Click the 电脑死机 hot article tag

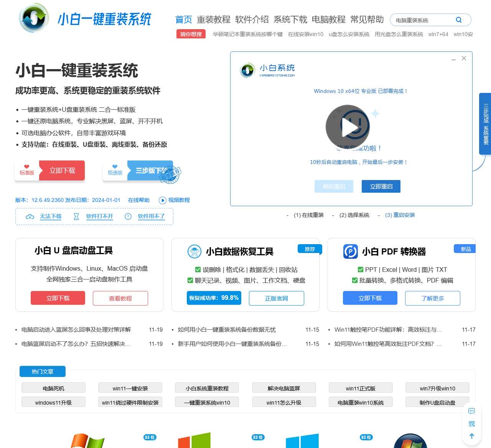tap(53, 388)
